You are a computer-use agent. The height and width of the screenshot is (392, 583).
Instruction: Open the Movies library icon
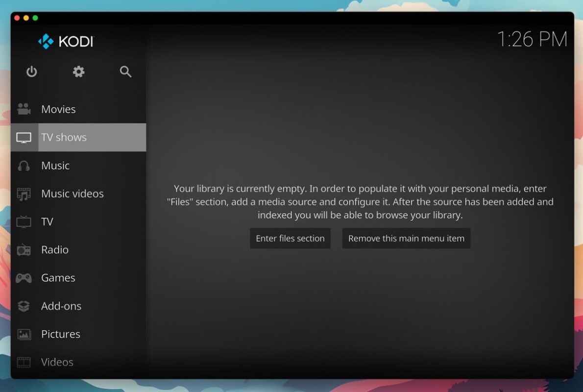pyautogui.click(x=24, y=109)
